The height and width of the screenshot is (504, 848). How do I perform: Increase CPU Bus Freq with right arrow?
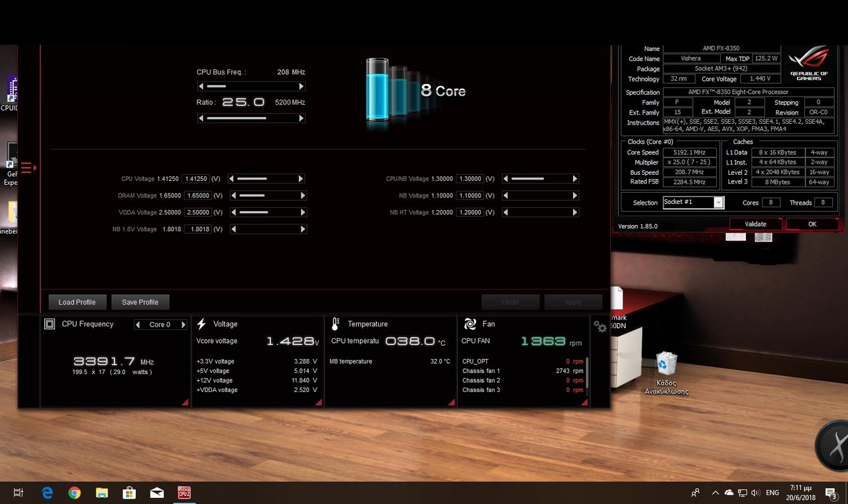(x=301, y=86)
